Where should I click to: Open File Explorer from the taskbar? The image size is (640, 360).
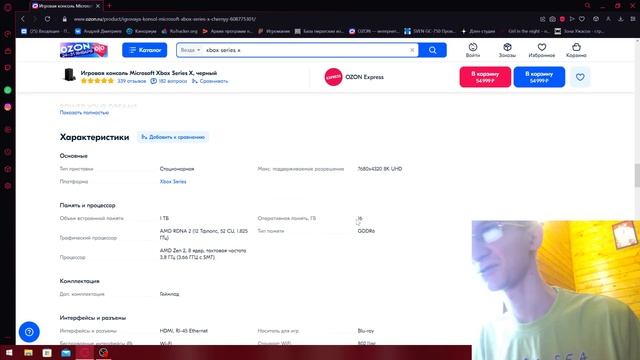click(28, 353)
